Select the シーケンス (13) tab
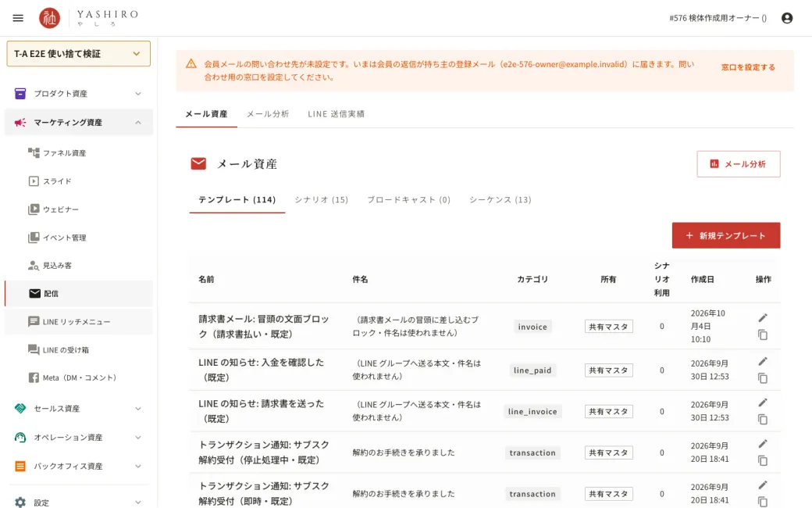This screenshot has height=508, width=812. point(500,199)
